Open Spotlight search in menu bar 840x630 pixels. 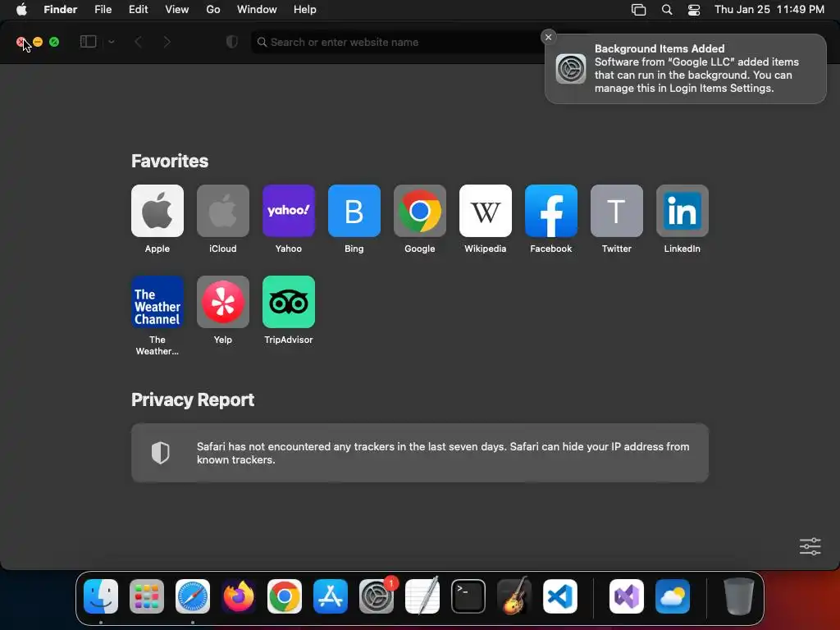pyautogui.click(x=667, y=10)
